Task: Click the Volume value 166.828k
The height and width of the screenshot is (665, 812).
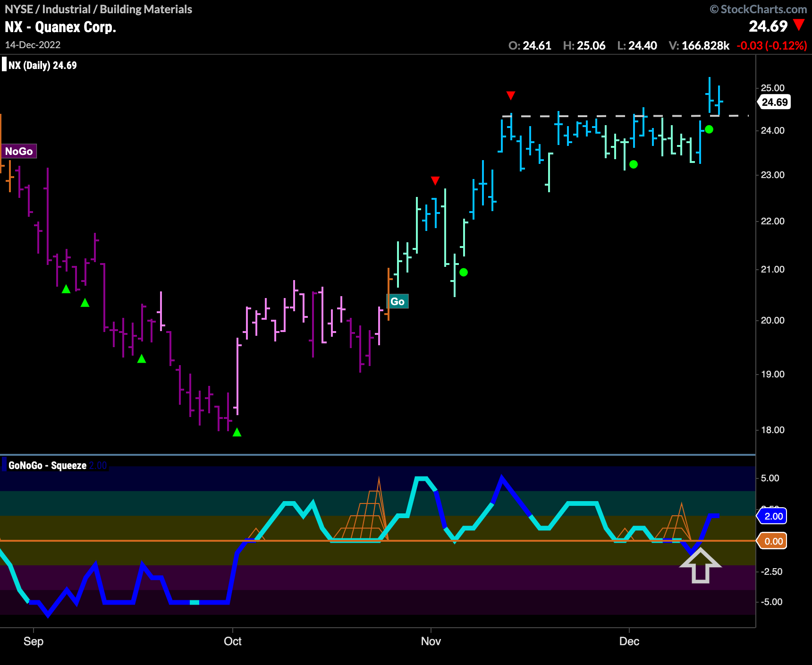Action: click(705, 46)
